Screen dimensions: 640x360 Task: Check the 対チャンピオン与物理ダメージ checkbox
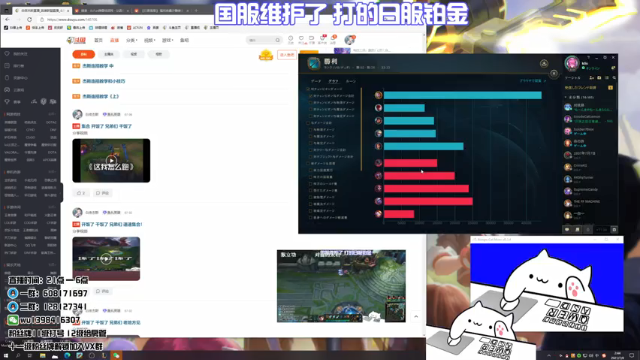(x=311, y=102)
